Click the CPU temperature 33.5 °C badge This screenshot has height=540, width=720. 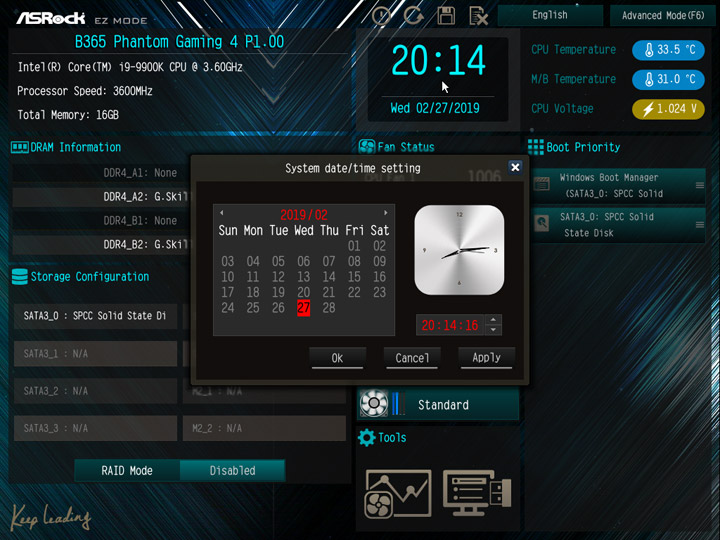coord(669,50)
